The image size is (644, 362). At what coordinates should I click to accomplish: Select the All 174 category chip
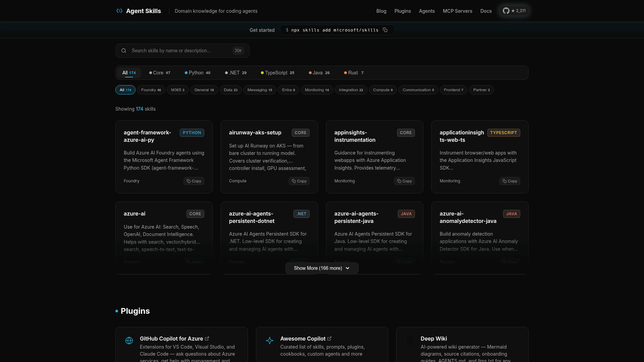(125, 90)
